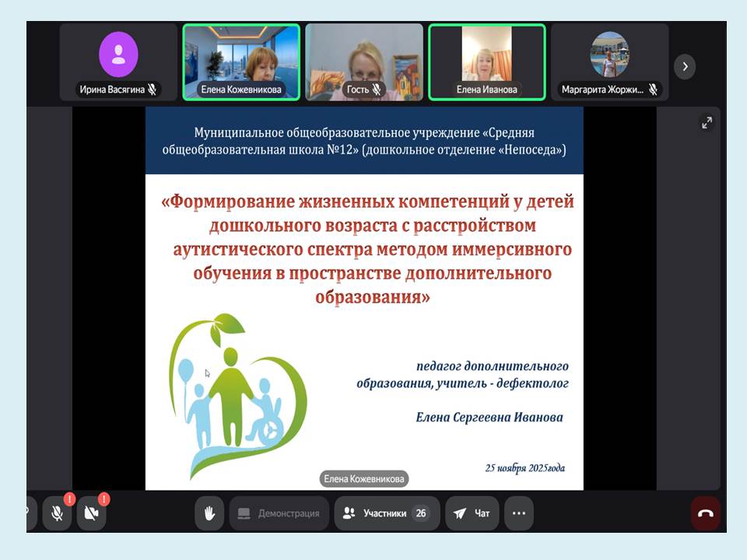Viewport: 747px width, 560px height.
Task: End the call with the red hang-up icon
Action: click(705, 513)
